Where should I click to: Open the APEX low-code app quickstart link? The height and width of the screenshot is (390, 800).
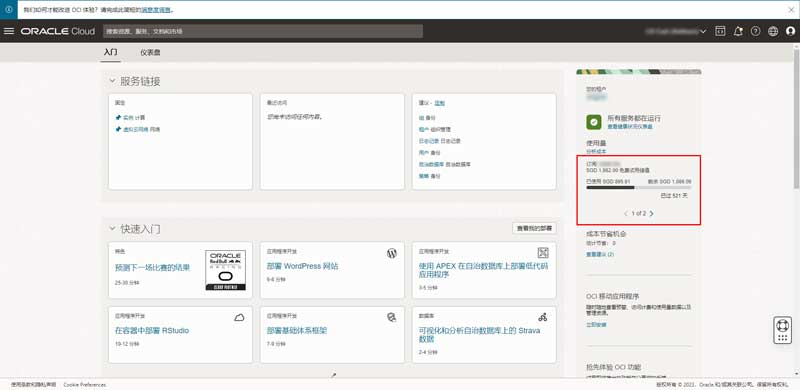[x=483, y=270]
